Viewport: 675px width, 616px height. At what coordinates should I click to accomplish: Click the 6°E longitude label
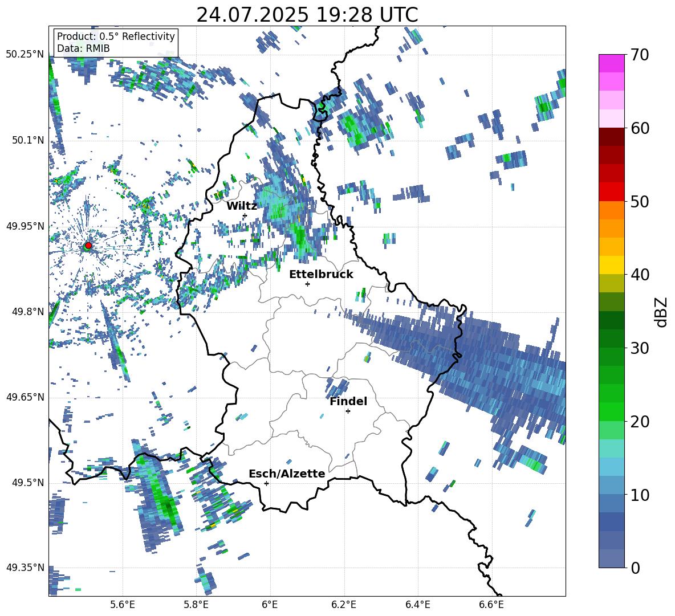(270, 605)
